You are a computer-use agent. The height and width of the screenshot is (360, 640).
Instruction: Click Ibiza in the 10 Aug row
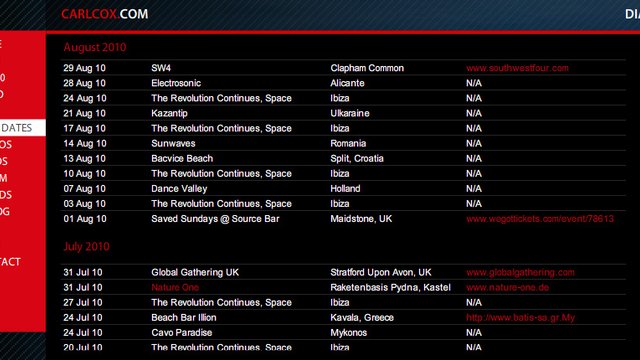pyautogui.click(x=340, y=174)
